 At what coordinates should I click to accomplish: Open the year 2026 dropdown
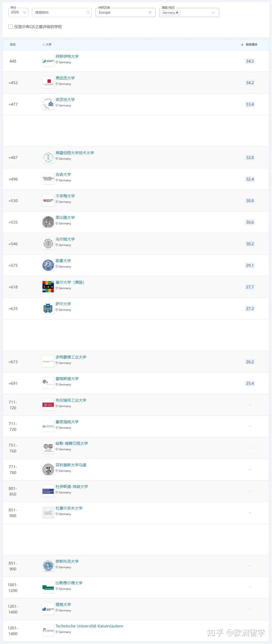click(x=18, y=12)
